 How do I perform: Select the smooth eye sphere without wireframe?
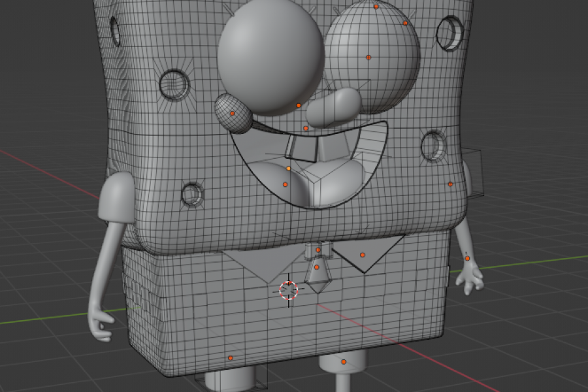point(270,56)
